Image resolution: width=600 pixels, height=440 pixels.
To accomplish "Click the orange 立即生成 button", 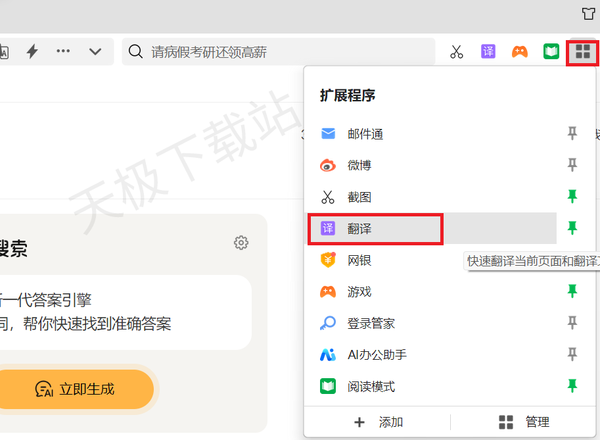I will point(75,389).
